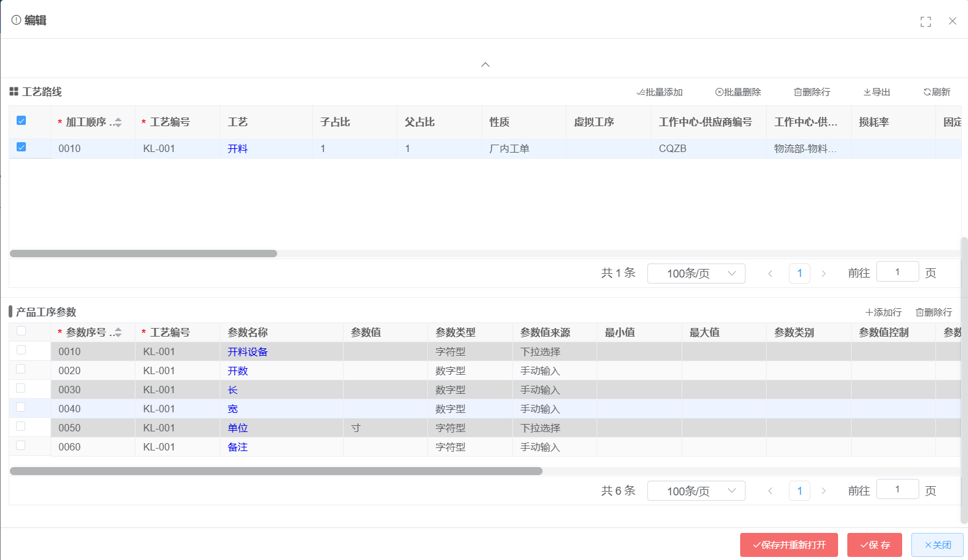
Task: Click the 保存 button
Action: coord(874,545)
